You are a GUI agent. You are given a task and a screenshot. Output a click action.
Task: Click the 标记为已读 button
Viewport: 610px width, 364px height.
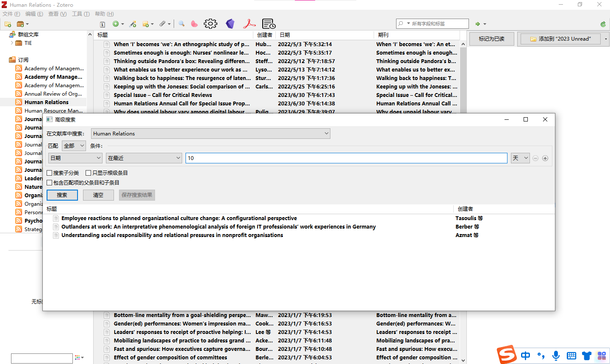(x=492, y=39)
